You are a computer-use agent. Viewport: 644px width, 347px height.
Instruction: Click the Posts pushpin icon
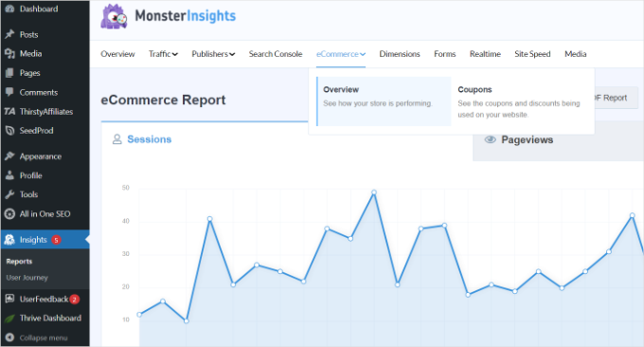point(9,34)
